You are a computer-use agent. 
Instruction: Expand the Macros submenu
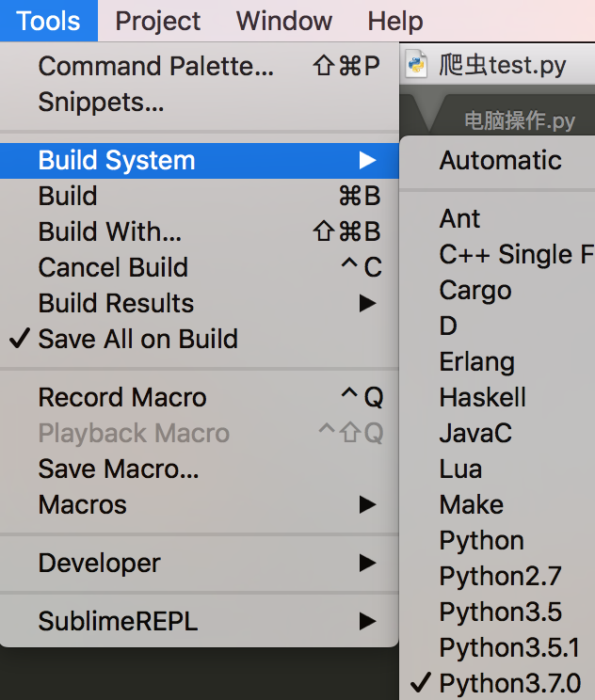tap(83, 504)
